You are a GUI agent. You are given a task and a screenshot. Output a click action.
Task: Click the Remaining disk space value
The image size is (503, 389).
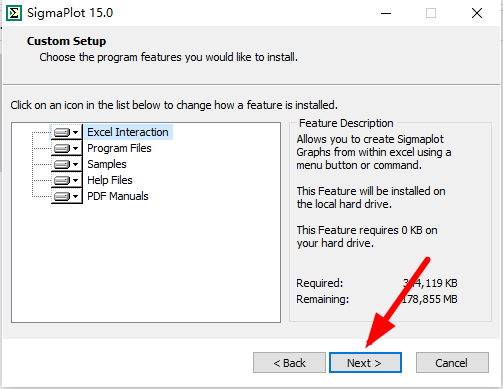click(429, 299)
